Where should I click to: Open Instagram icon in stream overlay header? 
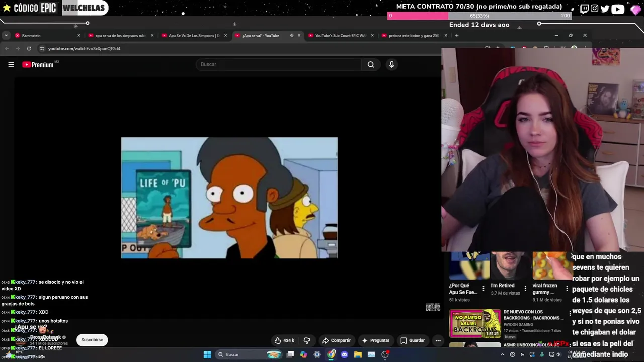pyautogui.click(x=595, y=8)
